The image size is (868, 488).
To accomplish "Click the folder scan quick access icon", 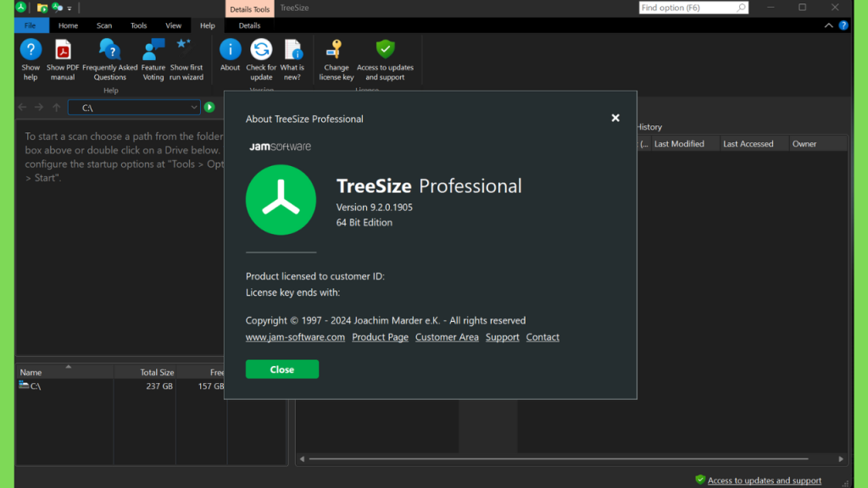I will (x=42, y=8).
